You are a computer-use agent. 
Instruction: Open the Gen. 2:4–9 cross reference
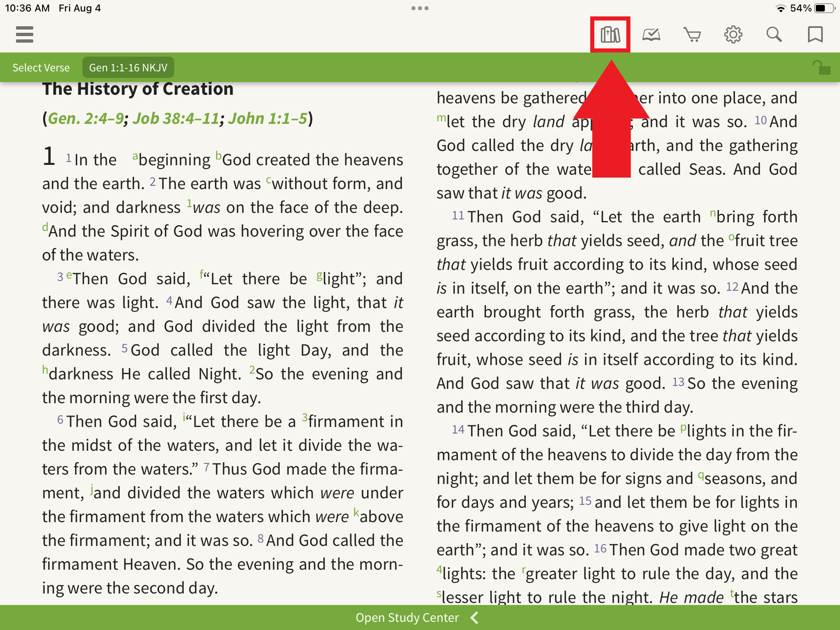click(86, 119)
